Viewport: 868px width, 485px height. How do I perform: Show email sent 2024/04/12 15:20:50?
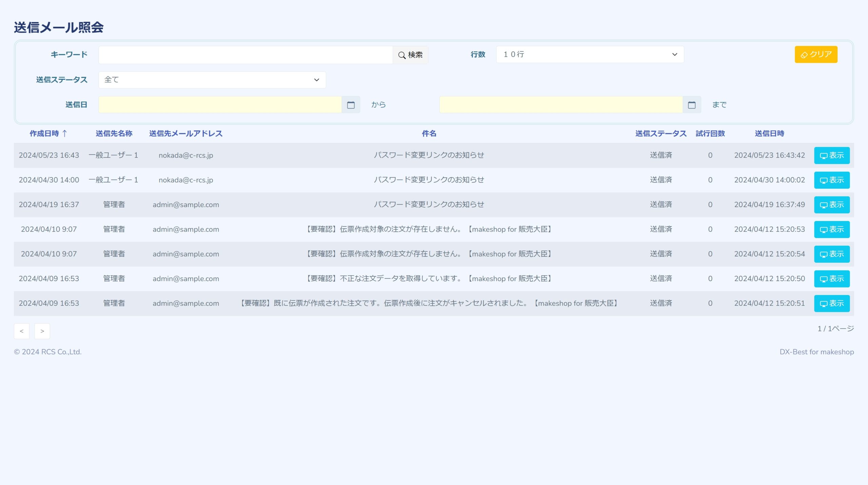click(x=831, y=279)
